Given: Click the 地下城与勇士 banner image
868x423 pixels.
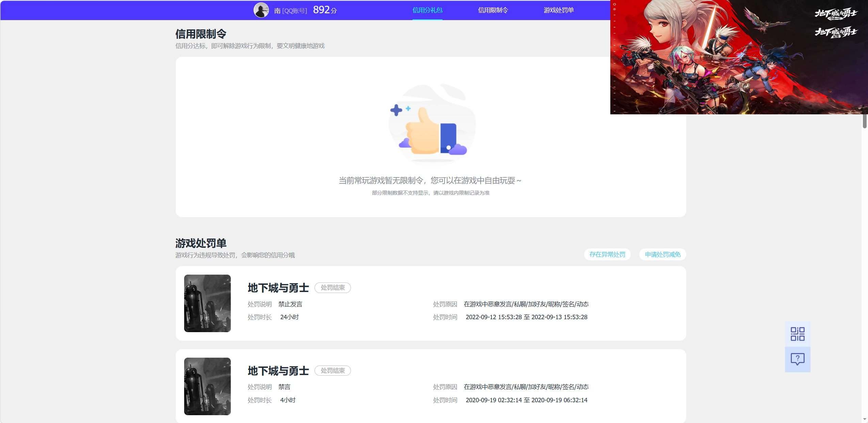Looking at the screenshot, I should [x=739, y=57].
